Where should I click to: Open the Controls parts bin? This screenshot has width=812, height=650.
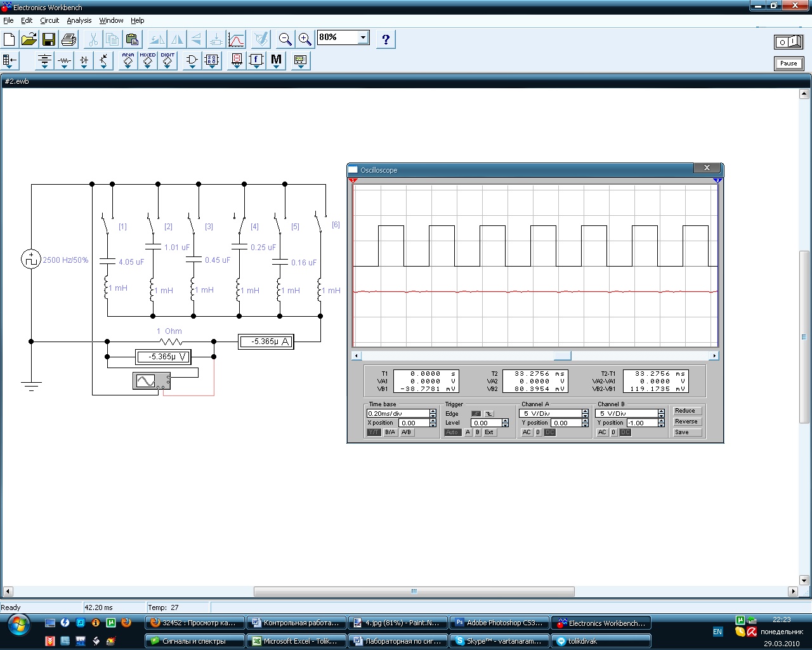[x=256, y=61]
